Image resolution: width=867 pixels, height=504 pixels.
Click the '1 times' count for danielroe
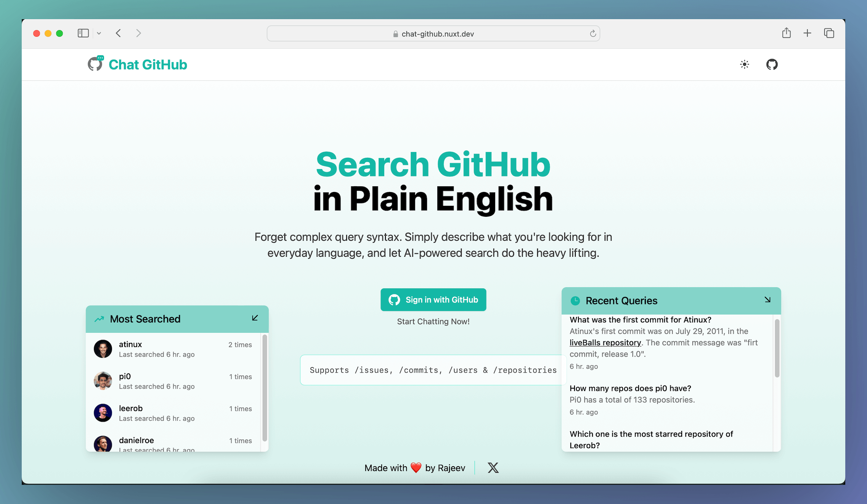click(241, 440)
